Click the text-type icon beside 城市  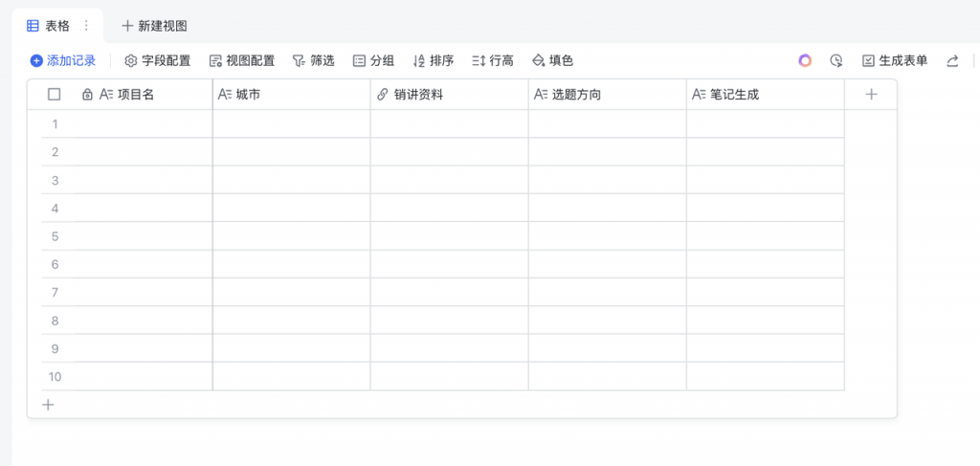[225, 95]
